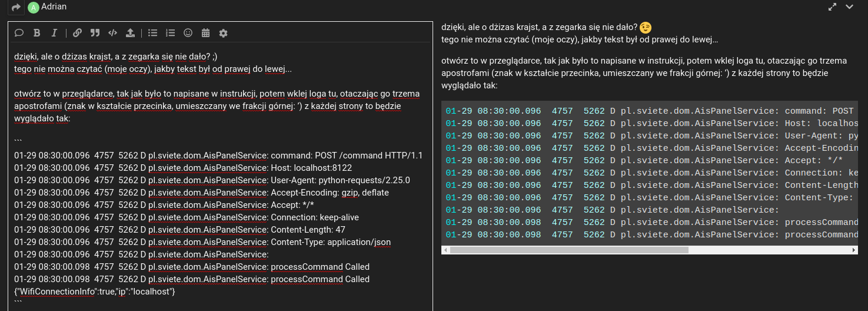
Task: Toggle fullscreen composer mode
Action: pyautogui.click(x=833, y=7)
